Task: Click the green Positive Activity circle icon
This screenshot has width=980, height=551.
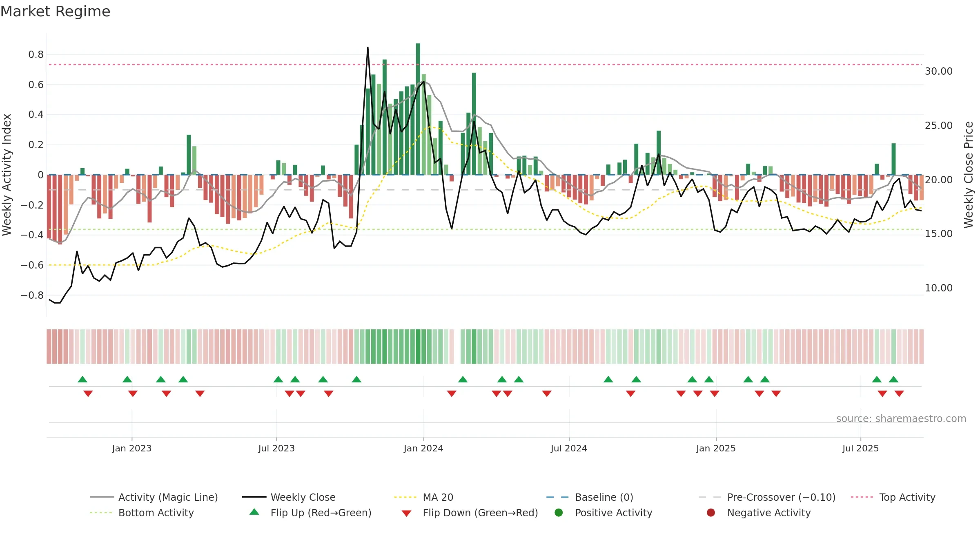Action: [x=559, y=513]
